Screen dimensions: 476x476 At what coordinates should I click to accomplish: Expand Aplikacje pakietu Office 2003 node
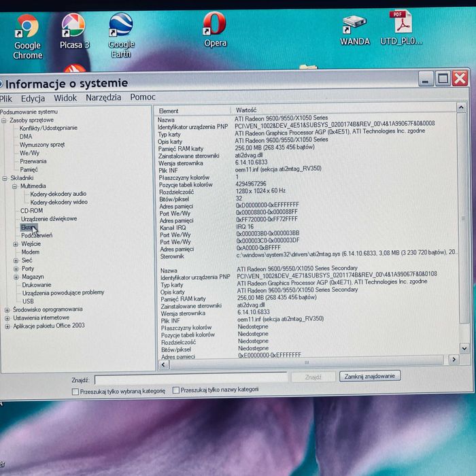[x=7, y=326]
